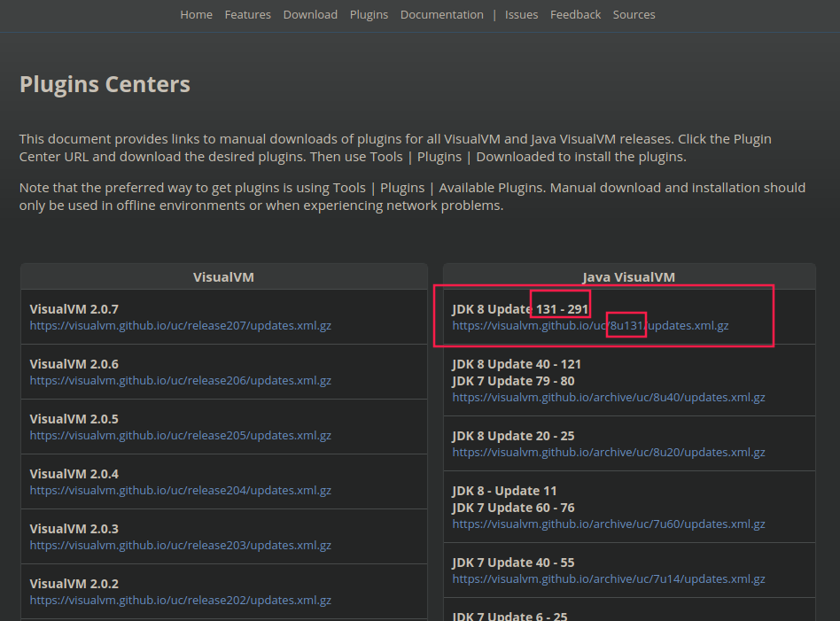840x621 pixels.
Task: Click the 'VisualVM 2.0.5' heading text
Action: coord(74,419)
